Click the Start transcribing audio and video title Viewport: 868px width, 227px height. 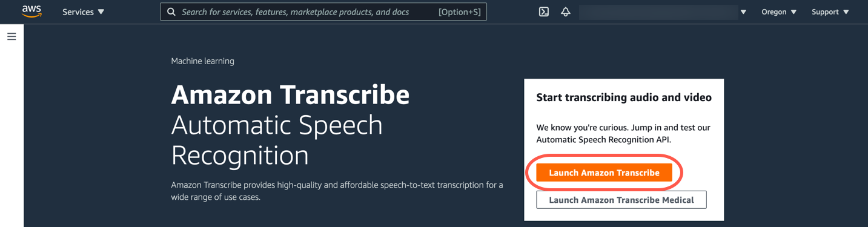tap(624, 97)
